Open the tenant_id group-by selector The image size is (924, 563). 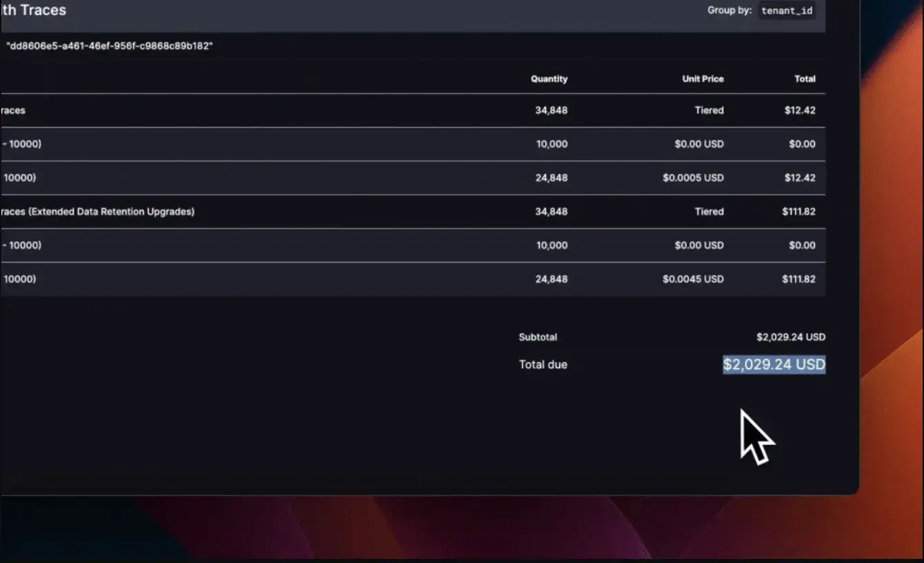pyautogui.click(x=787, y=11)
